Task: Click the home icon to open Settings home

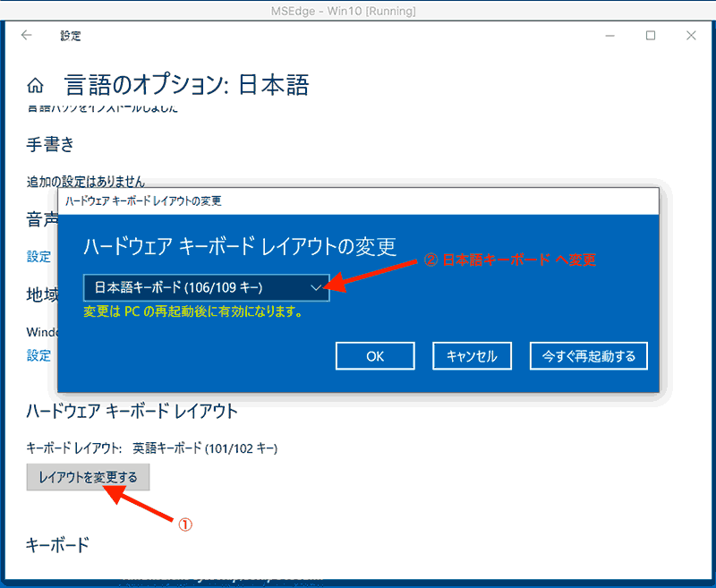Action: click(x=34, y=84)
